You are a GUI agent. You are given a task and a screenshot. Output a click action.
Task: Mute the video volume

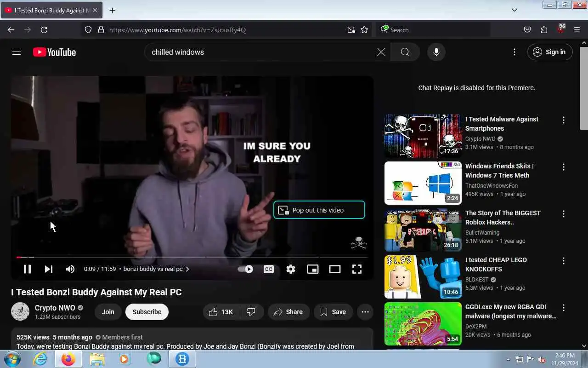point(70,269)
